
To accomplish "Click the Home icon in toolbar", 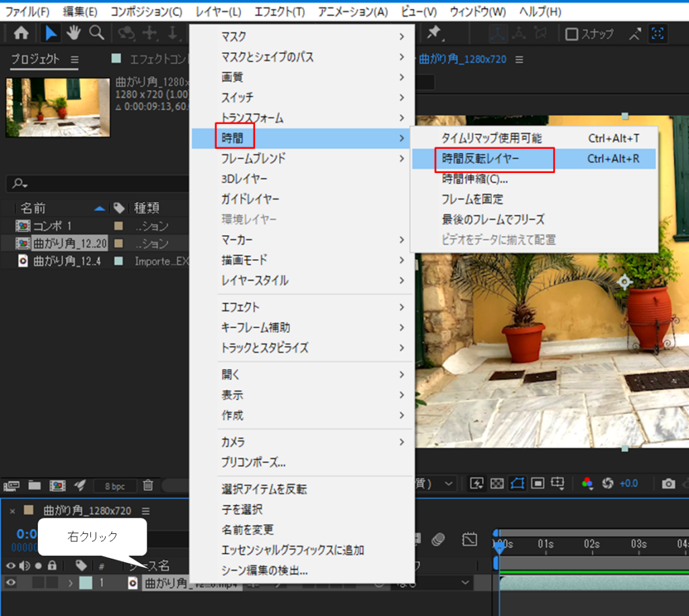I will [21, 33].
